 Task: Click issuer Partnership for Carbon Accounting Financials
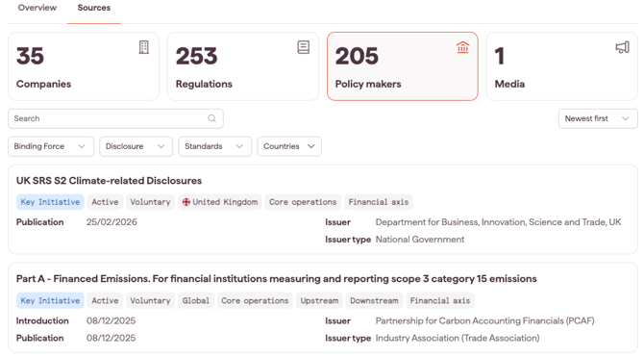485,320
